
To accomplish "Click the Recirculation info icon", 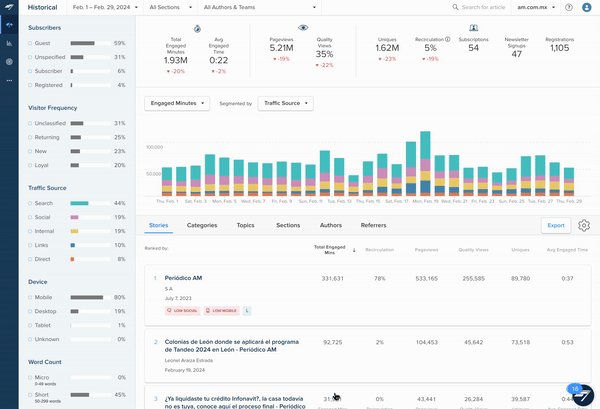I will (448, 39).
